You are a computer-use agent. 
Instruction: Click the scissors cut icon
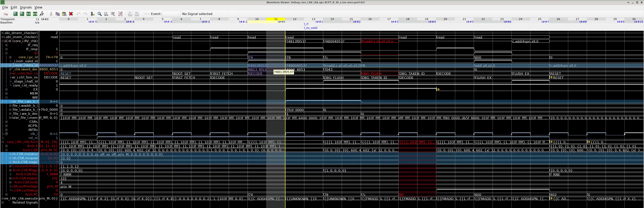point(51,14)
